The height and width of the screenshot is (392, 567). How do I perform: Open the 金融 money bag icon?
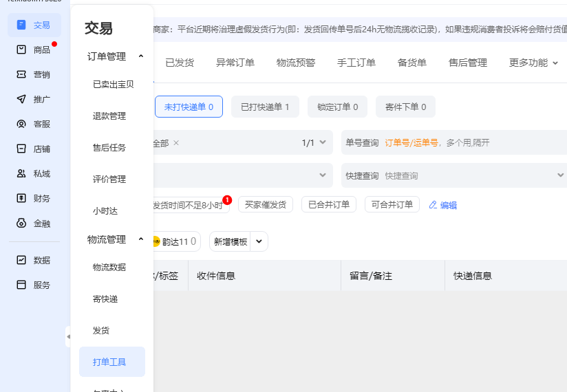21,223
